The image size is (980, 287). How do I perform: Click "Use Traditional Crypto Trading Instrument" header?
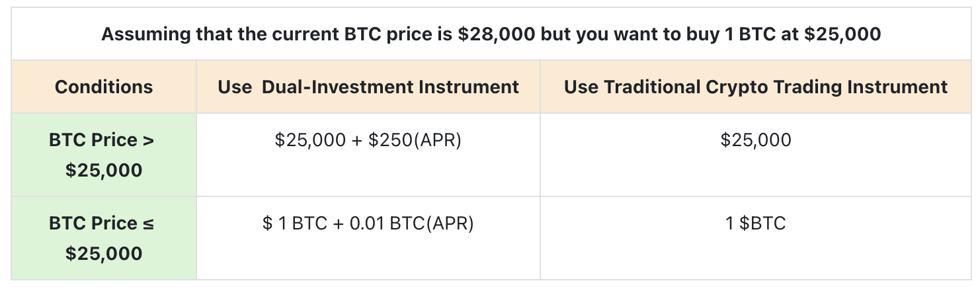point(755,87)
